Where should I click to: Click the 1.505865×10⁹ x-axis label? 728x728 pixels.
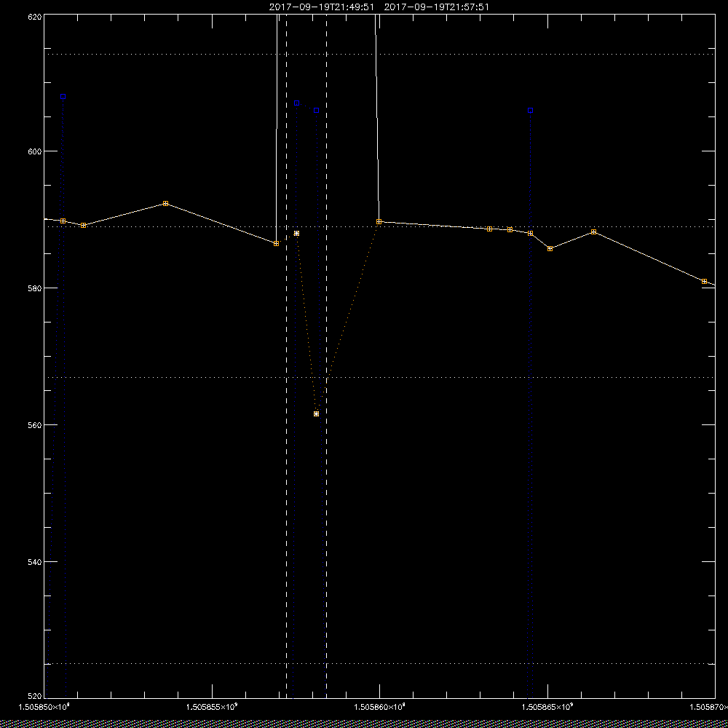tap(548, 707)
